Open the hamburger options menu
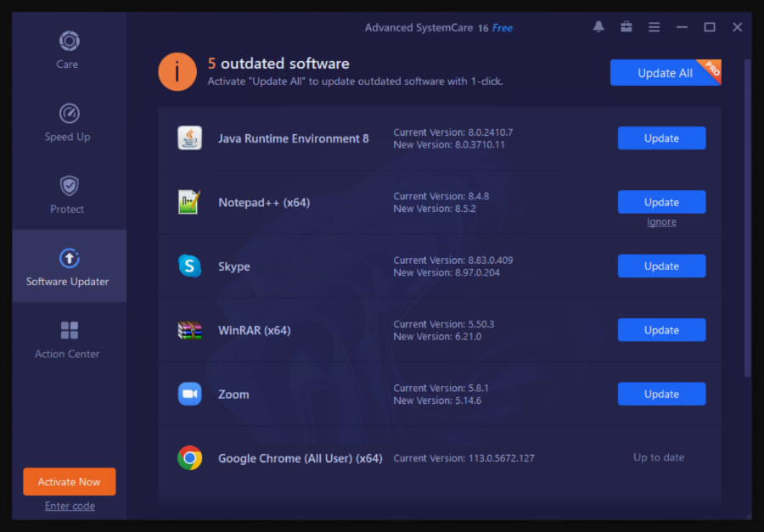764x532 pixels. 654,27
